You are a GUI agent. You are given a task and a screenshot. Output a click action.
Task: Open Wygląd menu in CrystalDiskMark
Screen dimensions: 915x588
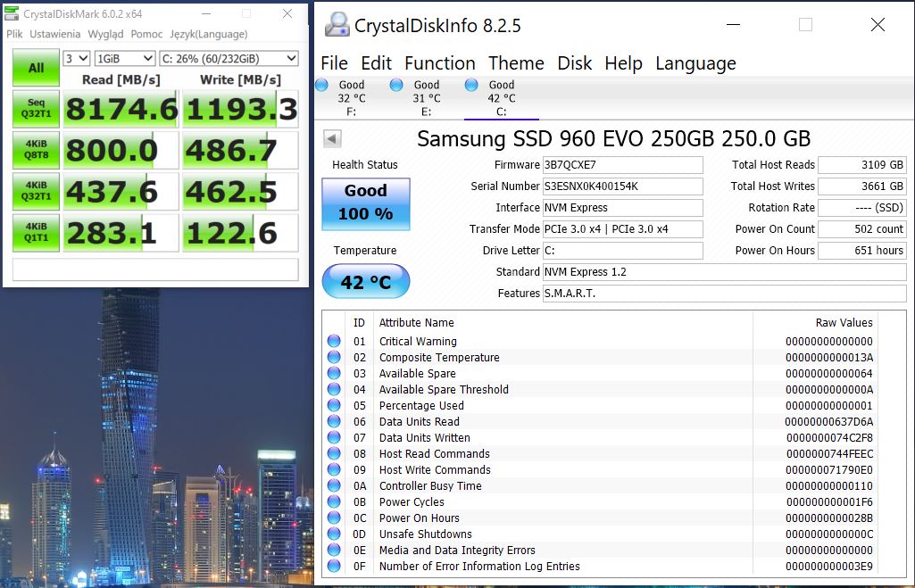click(105, 34)
